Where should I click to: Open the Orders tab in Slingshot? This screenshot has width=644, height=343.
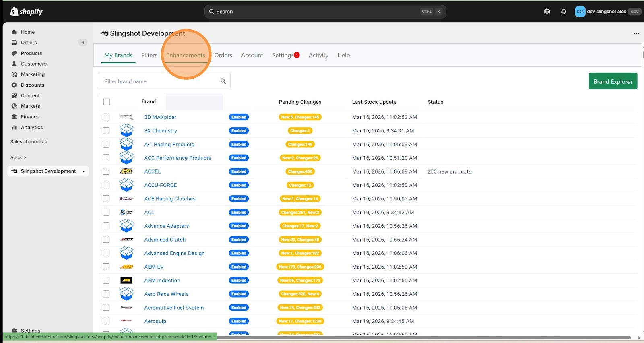pyautogui.click(x=223, y=55)
